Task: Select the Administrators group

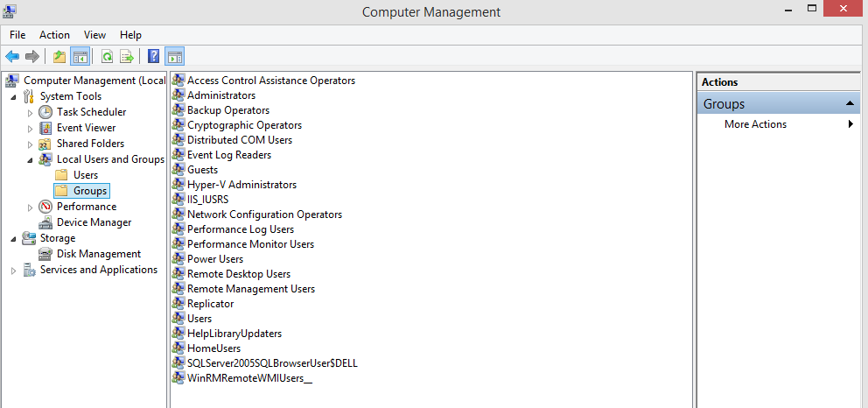Action: (x=220, y=95)
